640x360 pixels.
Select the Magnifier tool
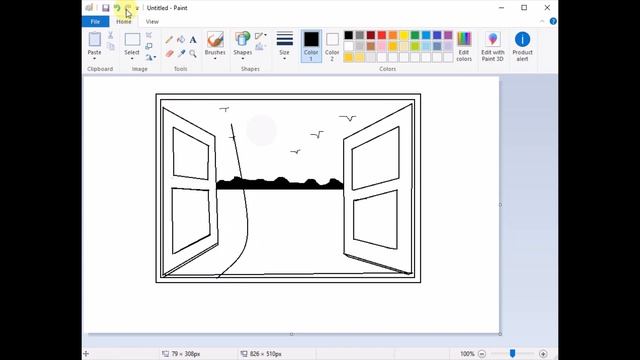[x=193, y=53]
